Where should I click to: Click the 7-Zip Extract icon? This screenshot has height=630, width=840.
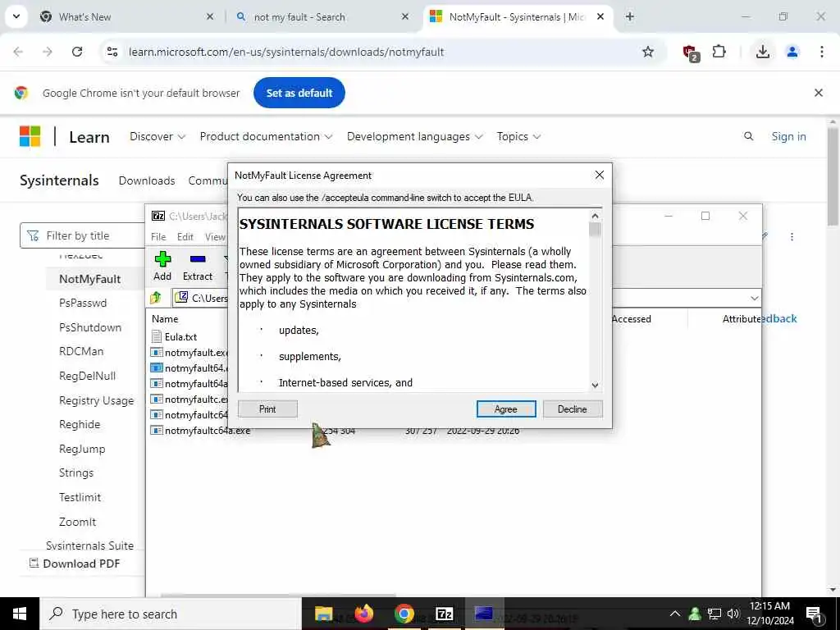tap(198, 267)
